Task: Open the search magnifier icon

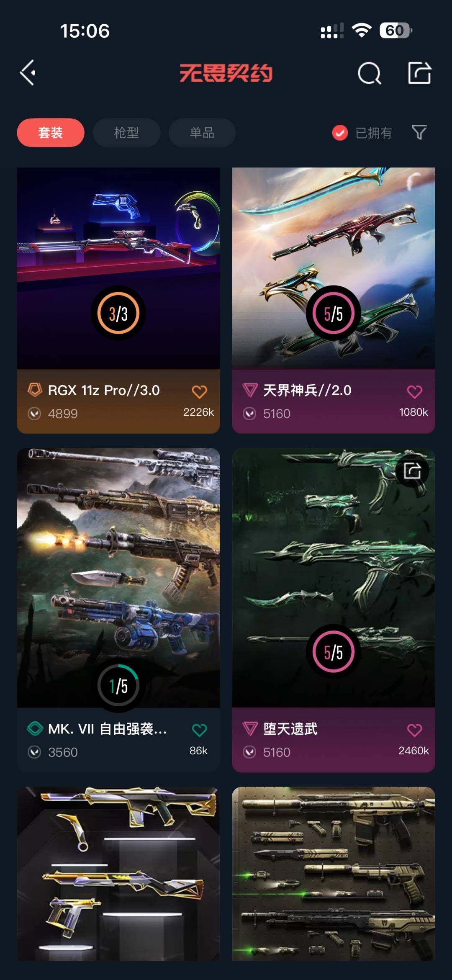Action: 370,73
